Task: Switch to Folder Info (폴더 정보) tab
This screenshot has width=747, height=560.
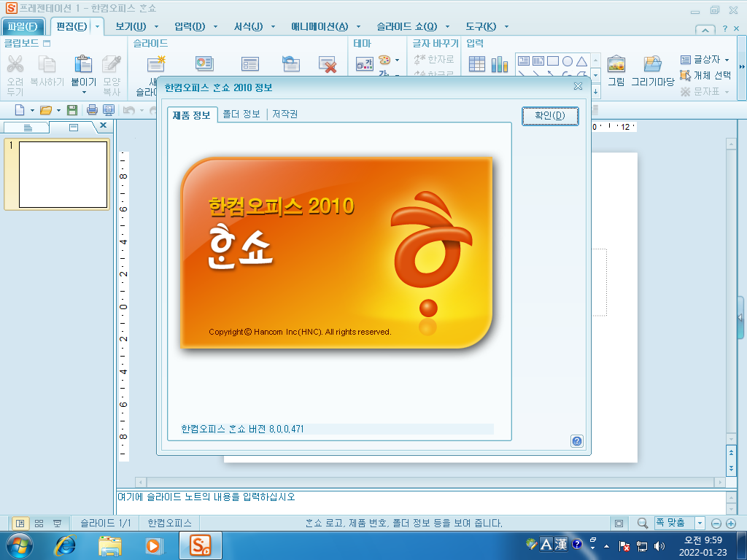Action: coord(241,114)
